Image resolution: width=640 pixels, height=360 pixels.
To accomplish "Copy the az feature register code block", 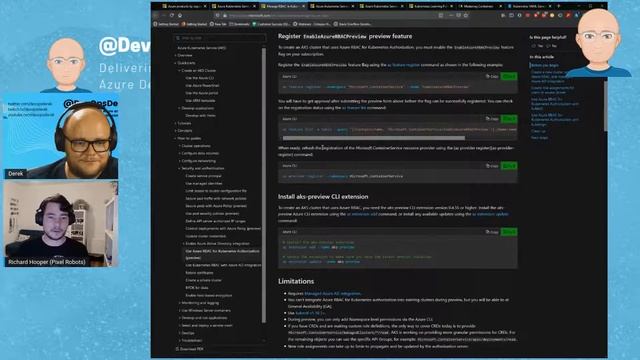I will 492,76.
